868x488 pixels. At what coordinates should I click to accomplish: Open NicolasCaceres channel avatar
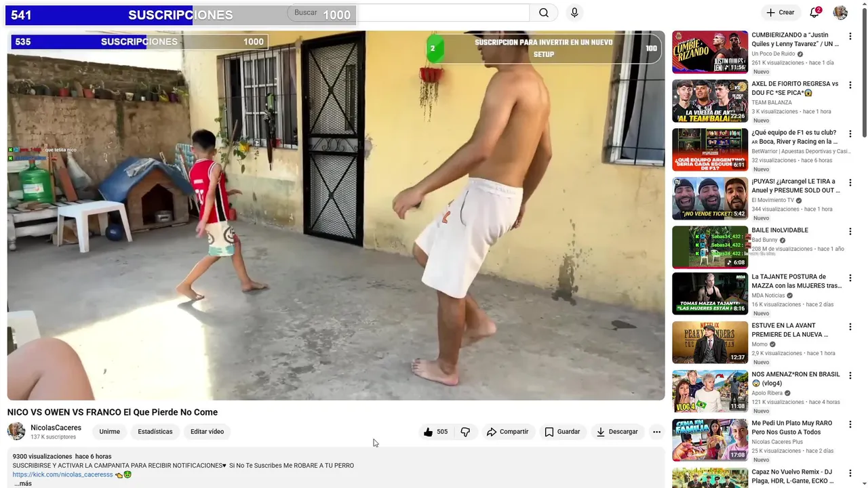pos(16,431)
